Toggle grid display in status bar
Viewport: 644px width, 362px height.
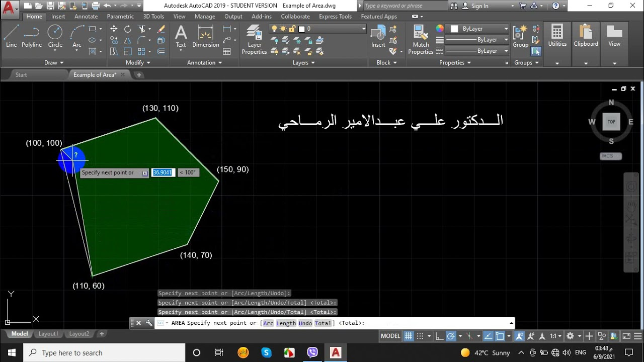click(x=409, y=336)
